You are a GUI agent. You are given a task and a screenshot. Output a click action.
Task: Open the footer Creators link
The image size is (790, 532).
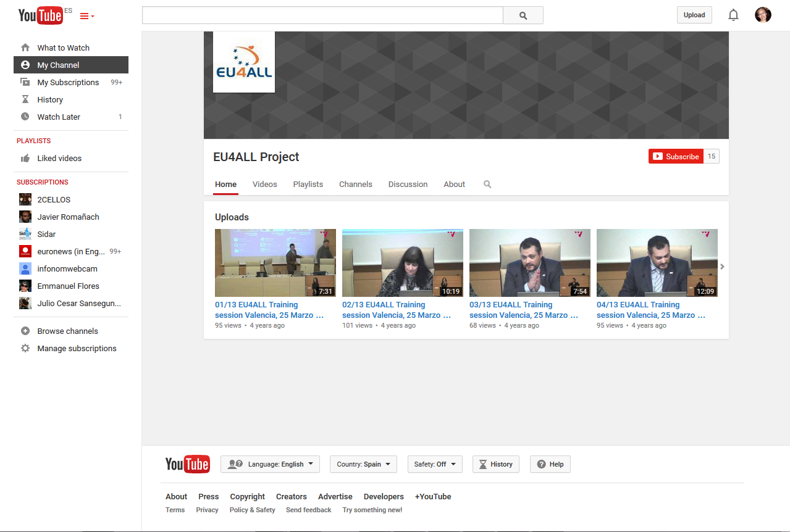tap(292, 496)
